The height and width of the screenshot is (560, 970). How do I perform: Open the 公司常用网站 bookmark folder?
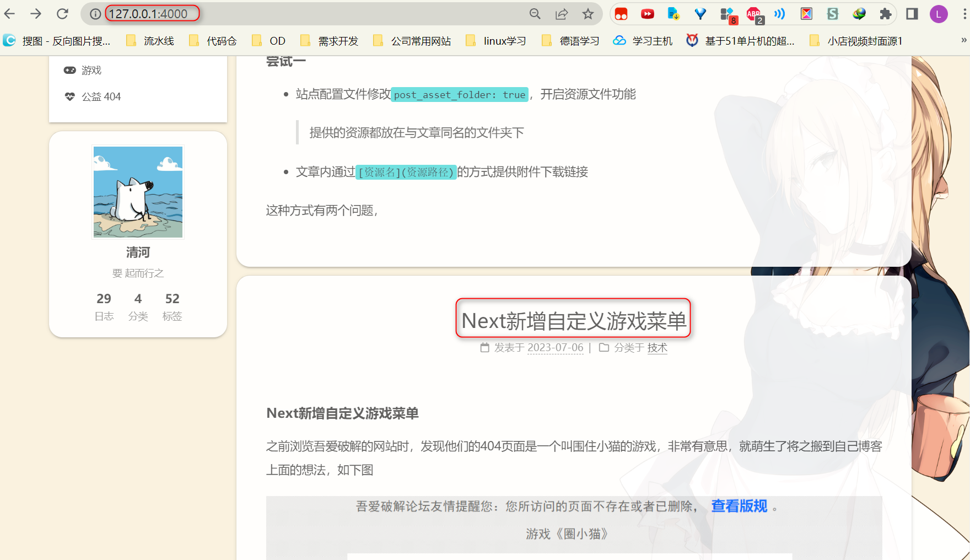click(x=412, y=41)
